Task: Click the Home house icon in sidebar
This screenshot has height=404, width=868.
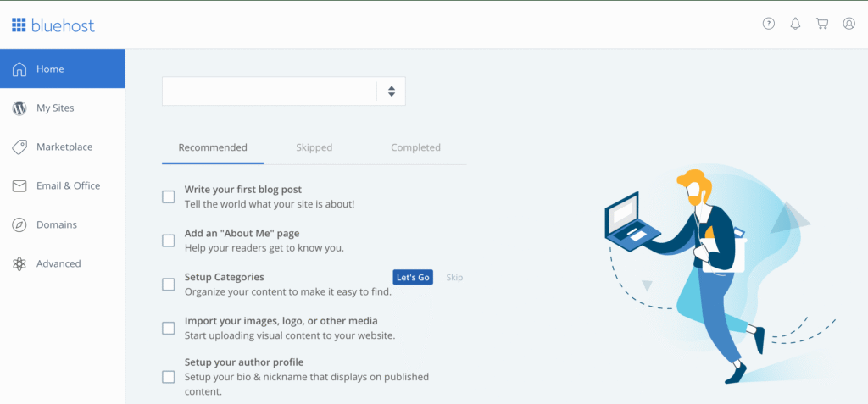Action: tap(19, 69)
